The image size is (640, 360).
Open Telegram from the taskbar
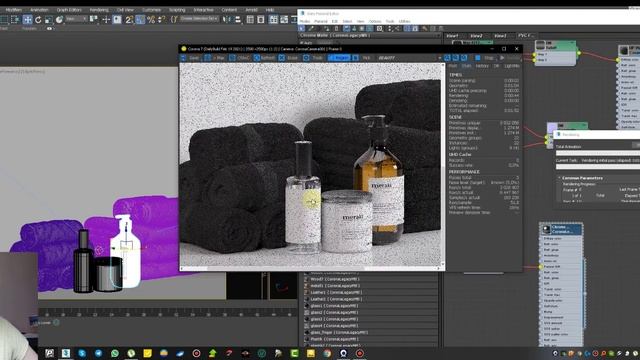pos(98,353)
